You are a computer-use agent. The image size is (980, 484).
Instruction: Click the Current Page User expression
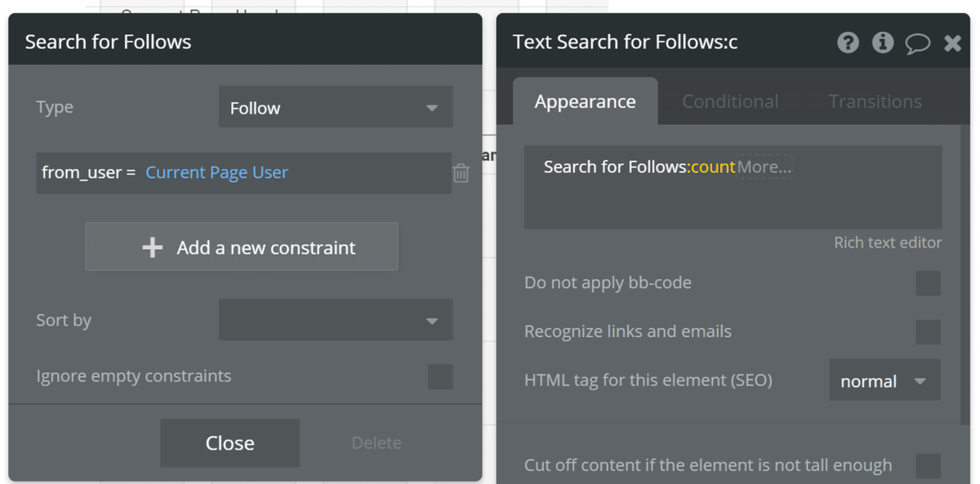tap(216, 172)
